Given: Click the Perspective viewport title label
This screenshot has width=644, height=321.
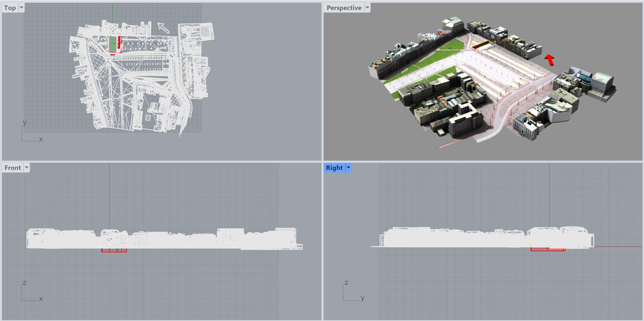Looking at the screenshot, I should (344, 8).
